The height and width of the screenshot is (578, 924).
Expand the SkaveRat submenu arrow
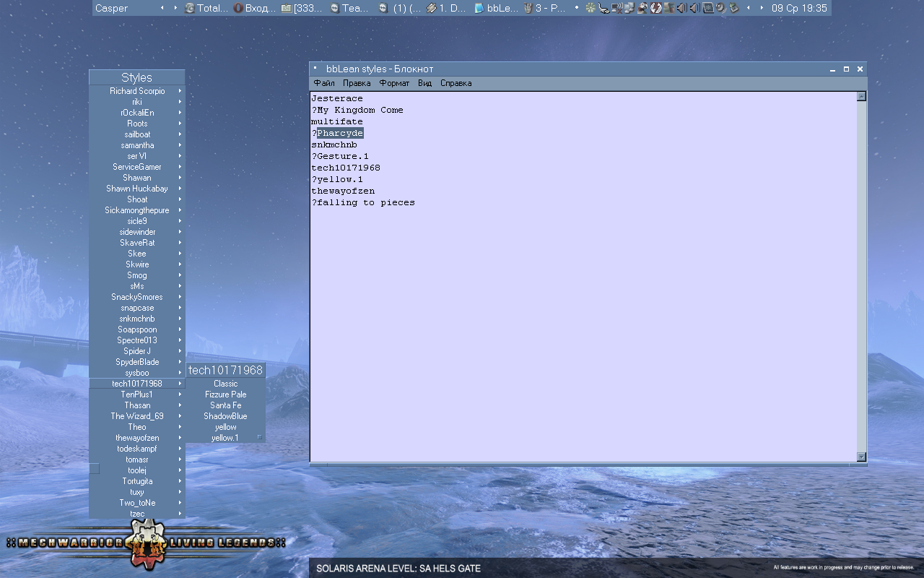(x=180, y=243)
